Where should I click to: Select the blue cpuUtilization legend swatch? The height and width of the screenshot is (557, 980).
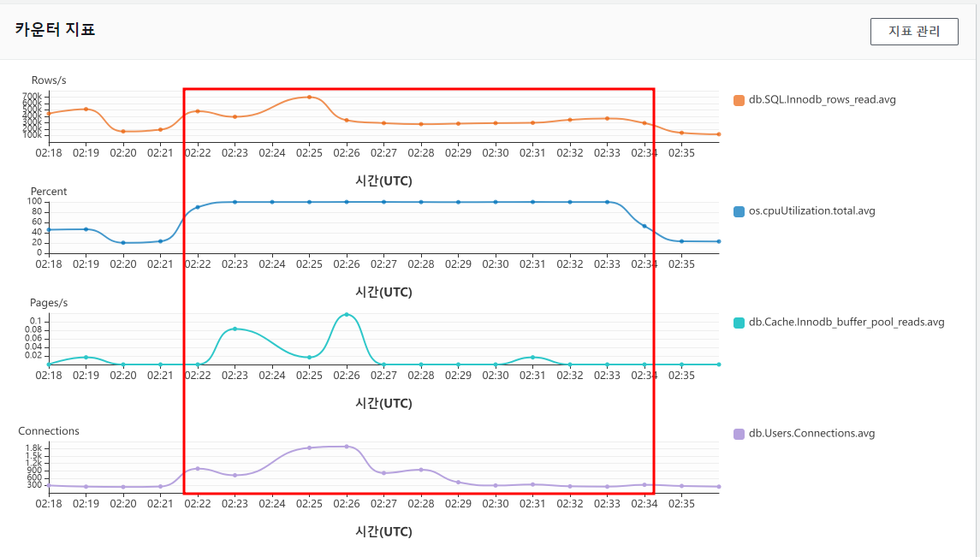coord(739,211)
